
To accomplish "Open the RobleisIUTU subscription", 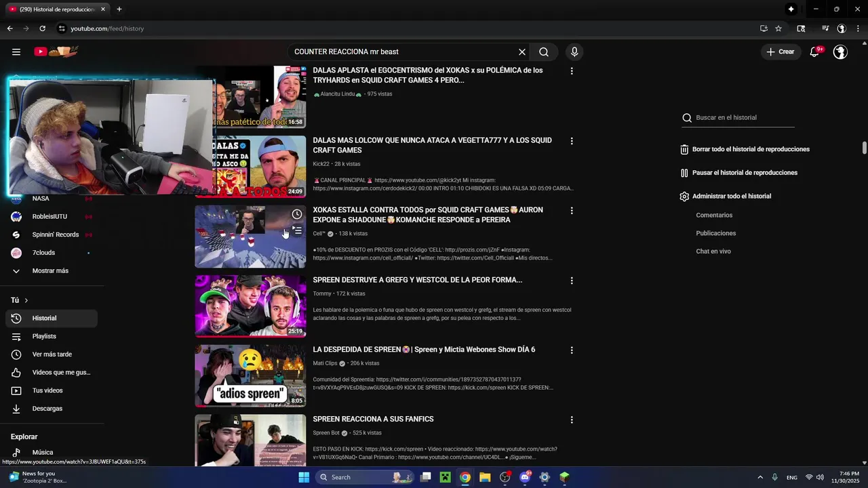I will 52,217.
